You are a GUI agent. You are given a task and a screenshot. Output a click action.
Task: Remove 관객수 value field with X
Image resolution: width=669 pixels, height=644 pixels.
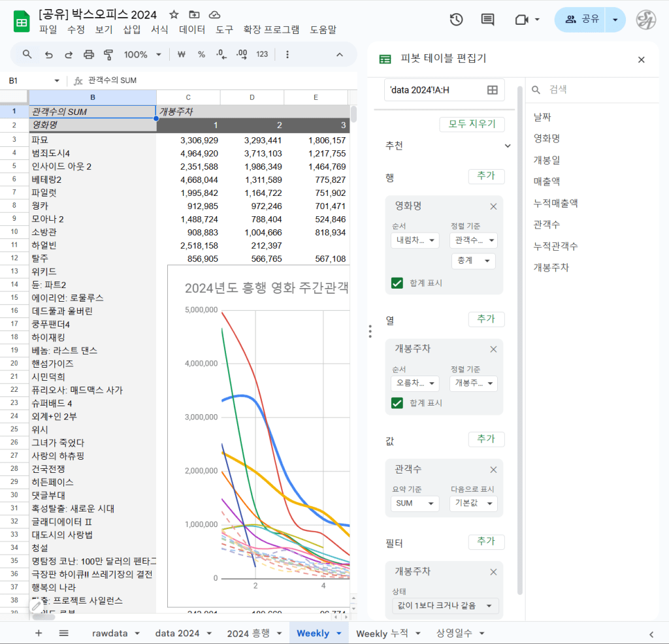pyautogui.click(x=493, y=470)
